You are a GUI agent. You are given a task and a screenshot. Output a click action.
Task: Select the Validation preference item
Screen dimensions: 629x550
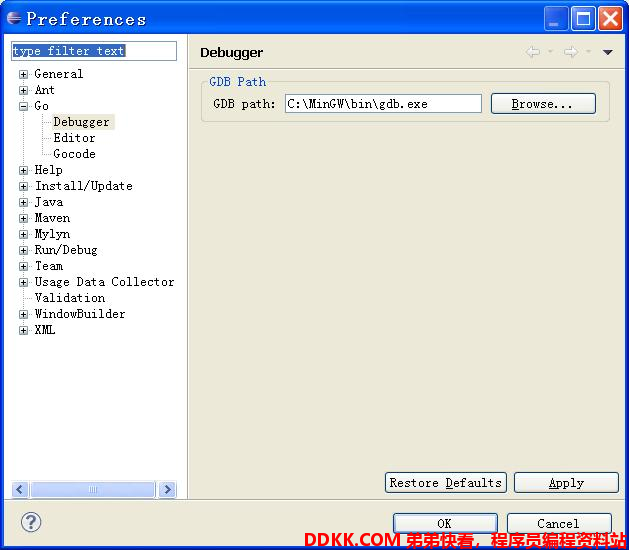(x=70, y=298)
